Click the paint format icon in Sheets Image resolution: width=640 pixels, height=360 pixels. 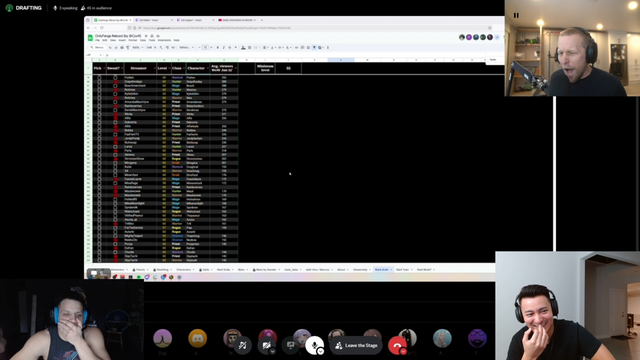tap(128, 47)
